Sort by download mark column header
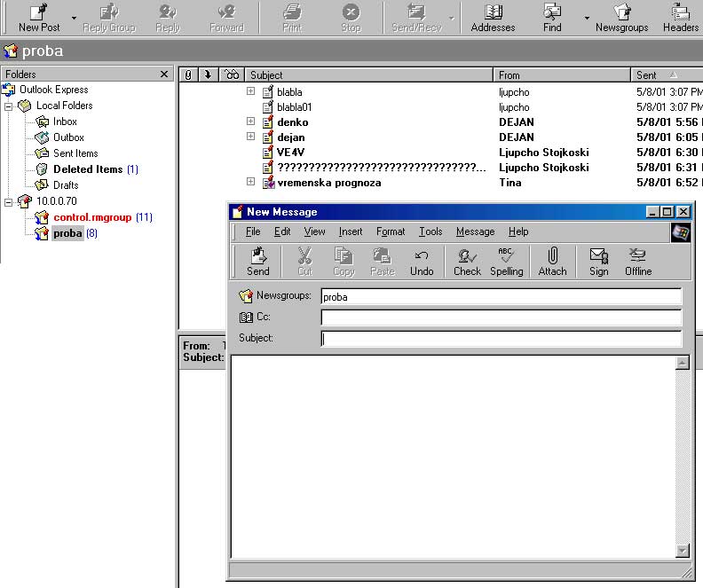This screenshot has width=703, height=588. coord(208,74)
